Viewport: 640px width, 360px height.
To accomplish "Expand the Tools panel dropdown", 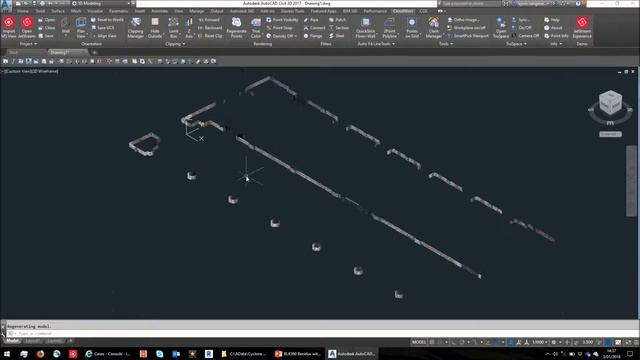I will coord(446,44).
